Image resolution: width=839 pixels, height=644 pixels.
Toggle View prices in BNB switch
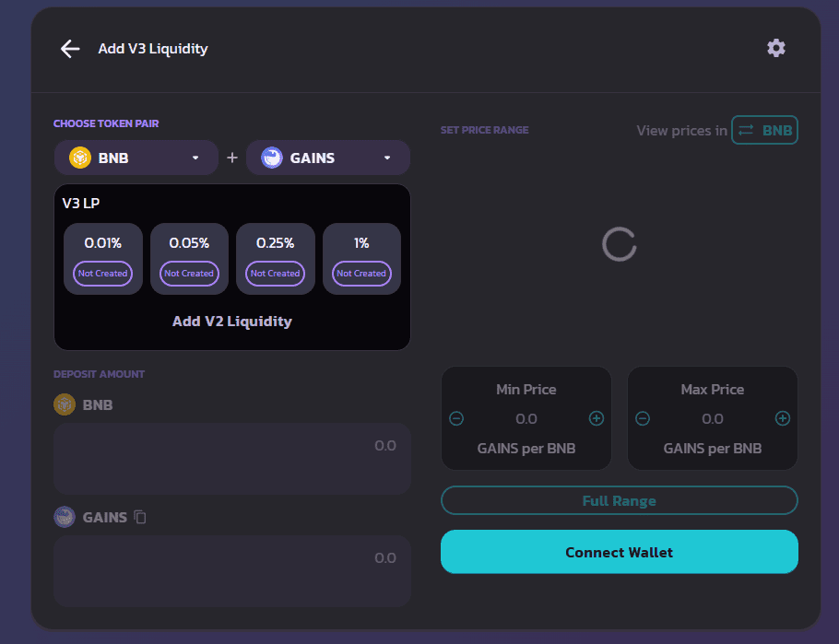tap(764, 130)
